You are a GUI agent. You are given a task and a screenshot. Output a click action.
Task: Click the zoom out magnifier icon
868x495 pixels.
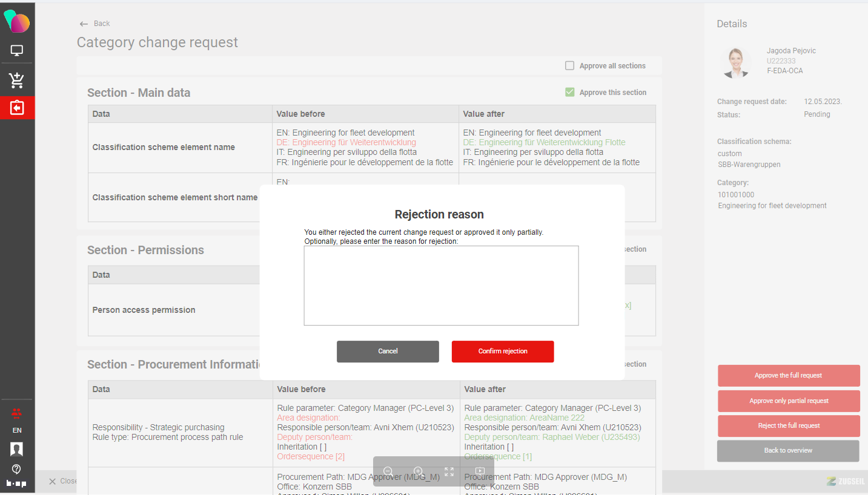(x=388, y=471)
